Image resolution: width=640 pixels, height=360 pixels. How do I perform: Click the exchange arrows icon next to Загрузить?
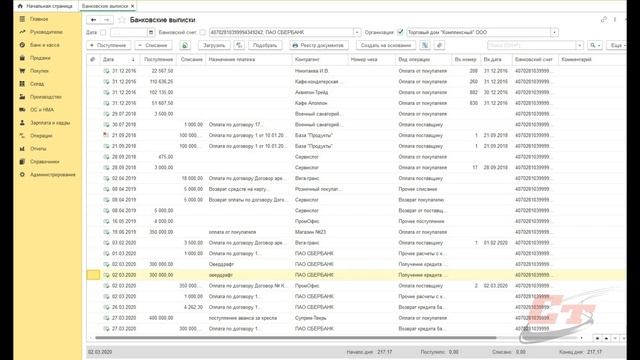click(x=239, y=45)
